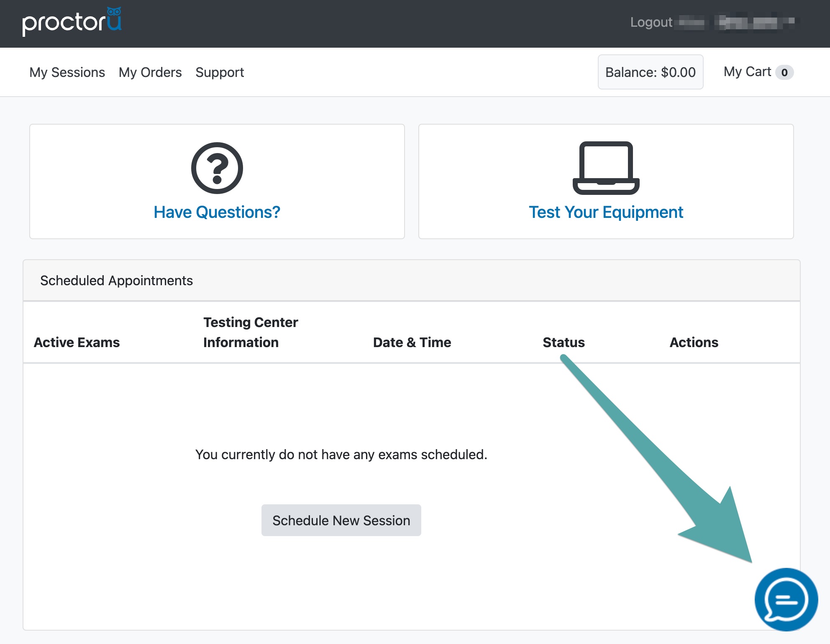Click the Date & Time column header
Viewport: 830px width, 644px height.
[x=412, y=342]
